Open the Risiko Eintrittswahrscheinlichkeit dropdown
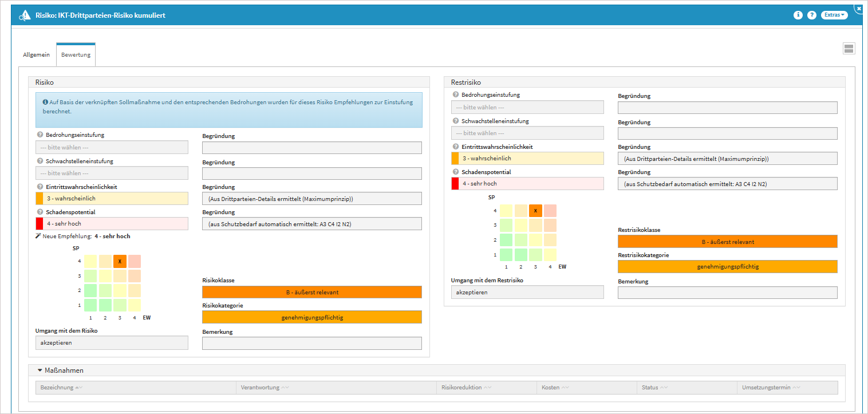Viewport: 868px width, 414px height. [112, 199]
